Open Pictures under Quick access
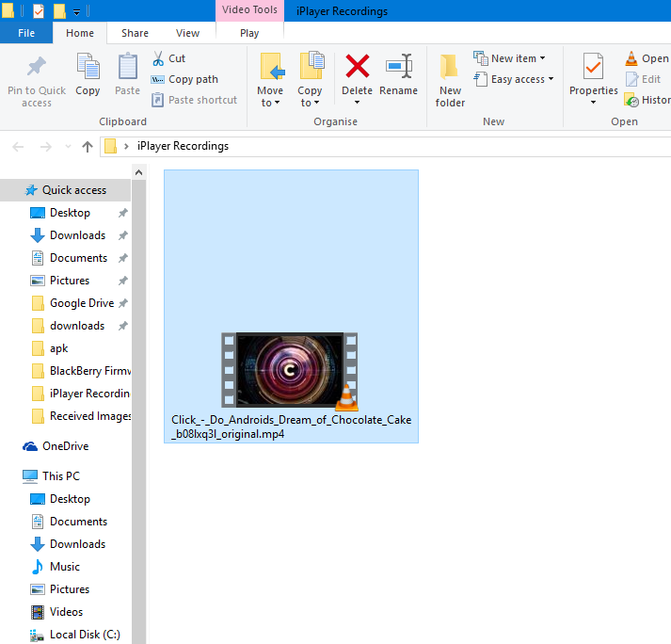This screenshot has height=644, width=671. click(x=70, y=281)
